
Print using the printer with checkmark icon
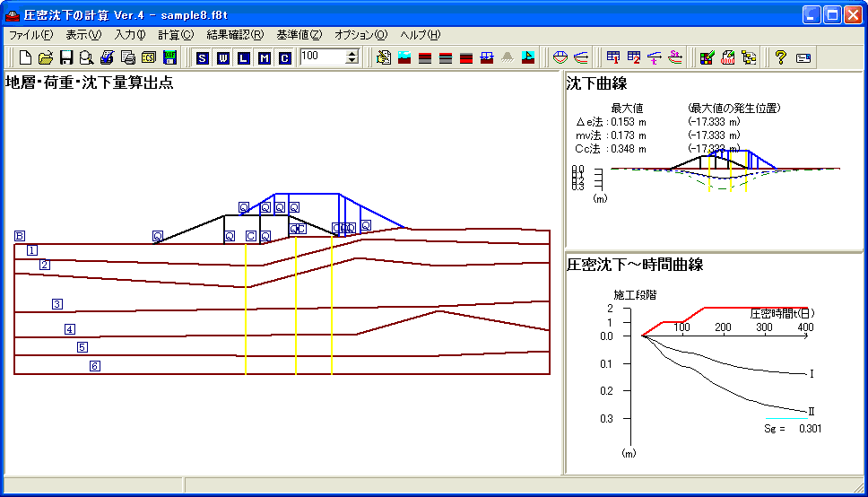[x=107, y=57]
